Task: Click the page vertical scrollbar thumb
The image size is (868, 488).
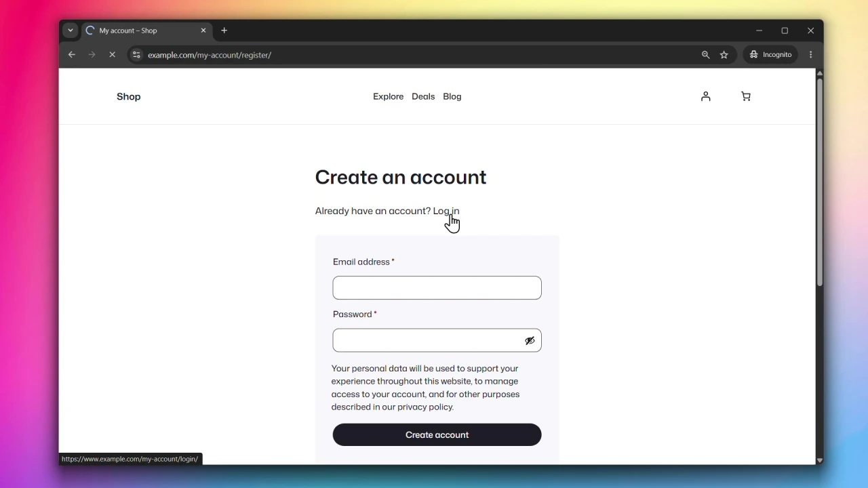Action: 819,182
